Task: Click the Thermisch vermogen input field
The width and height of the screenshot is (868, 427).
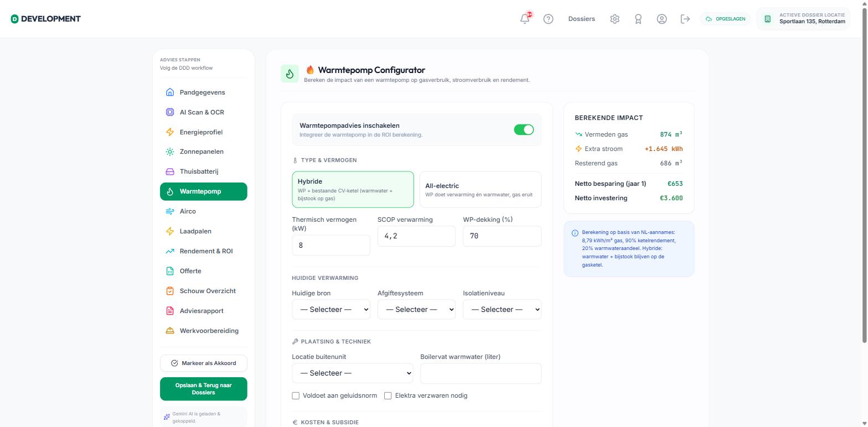Action: coord(331,245)
